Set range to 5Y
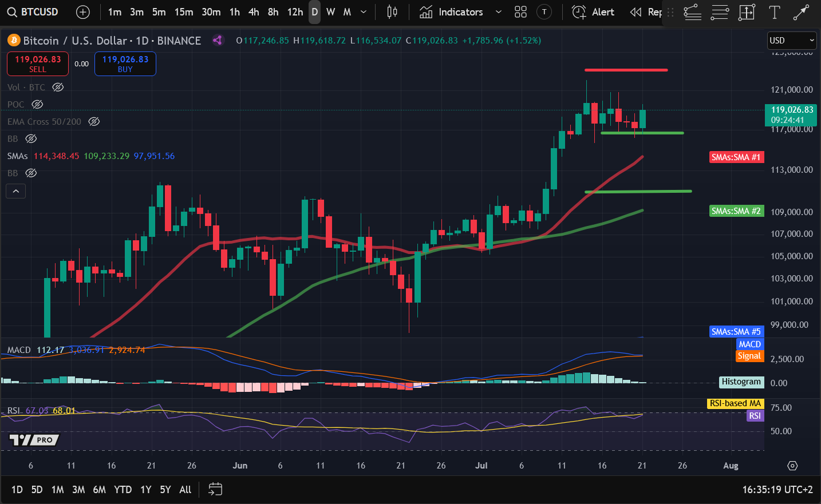The width and height of the screenshot is (821, 504). coord(165,490)
